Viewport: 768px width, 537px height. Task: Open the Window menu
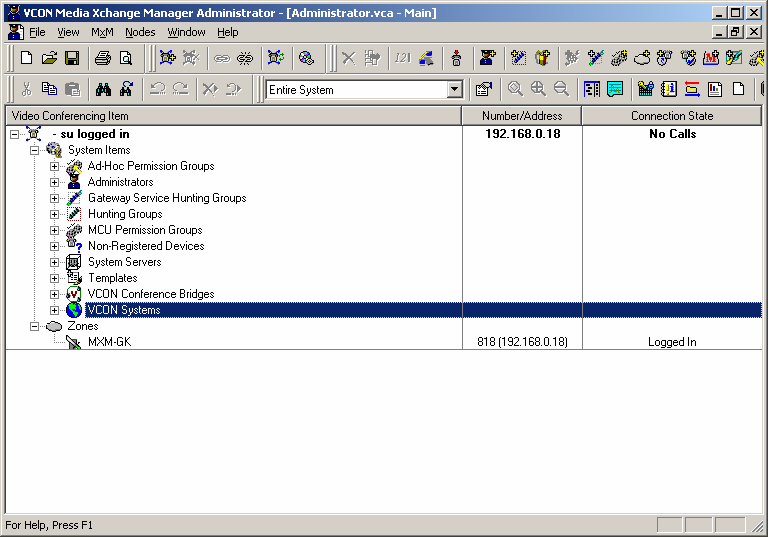click(186, 32)
